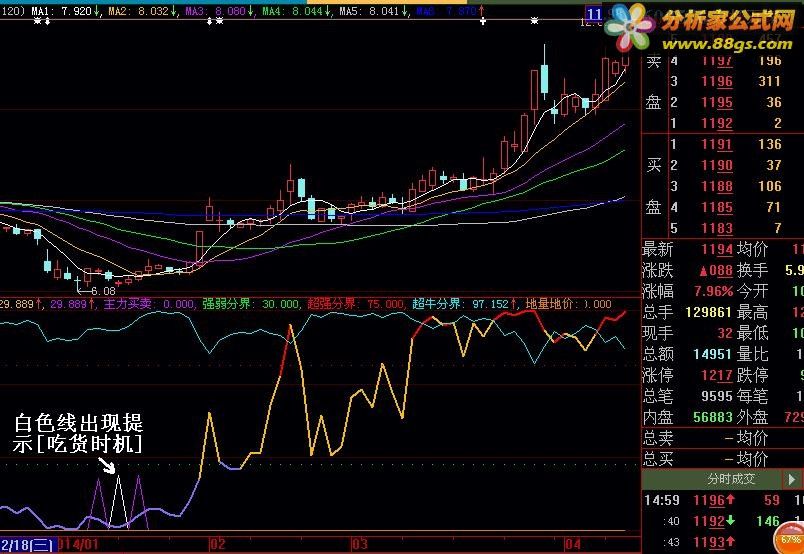Screen dimensions: 804x554
Task: Select the MA1: 7.920 indicator label
Action: 65,11
